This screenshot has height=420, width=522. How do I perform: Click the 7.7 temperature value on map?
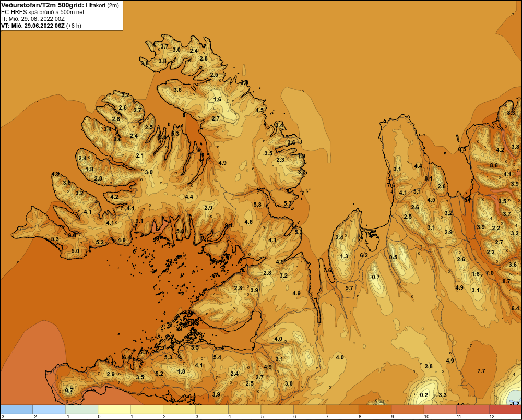[x=481, y=371]
